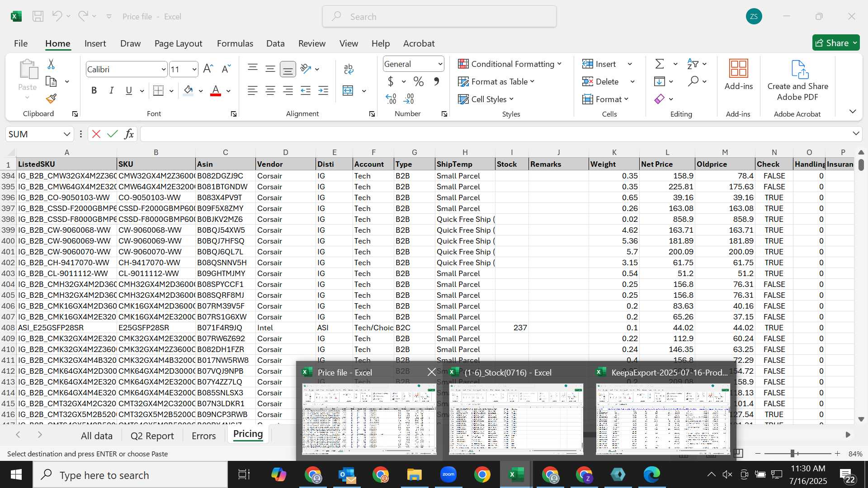This screenshot has height=488, width=868.
Task: Click the Increase Indent icon
Action: point(323,91)
